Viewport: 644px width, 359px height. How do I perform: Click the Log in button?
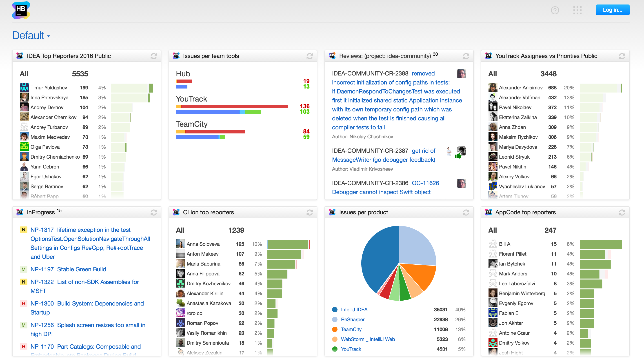[612, 10]
